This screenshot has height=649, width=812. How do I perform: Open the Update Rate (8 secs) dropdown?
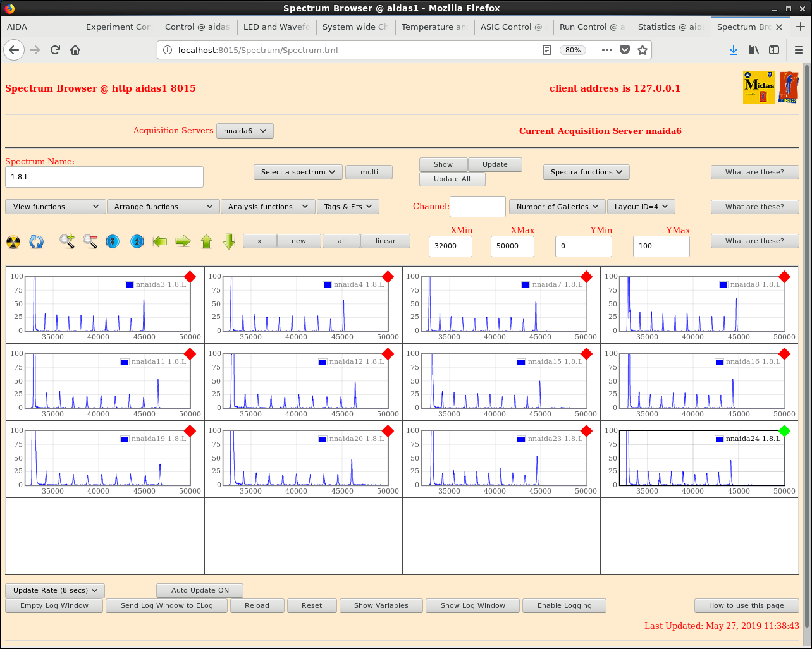pos(55,590)
